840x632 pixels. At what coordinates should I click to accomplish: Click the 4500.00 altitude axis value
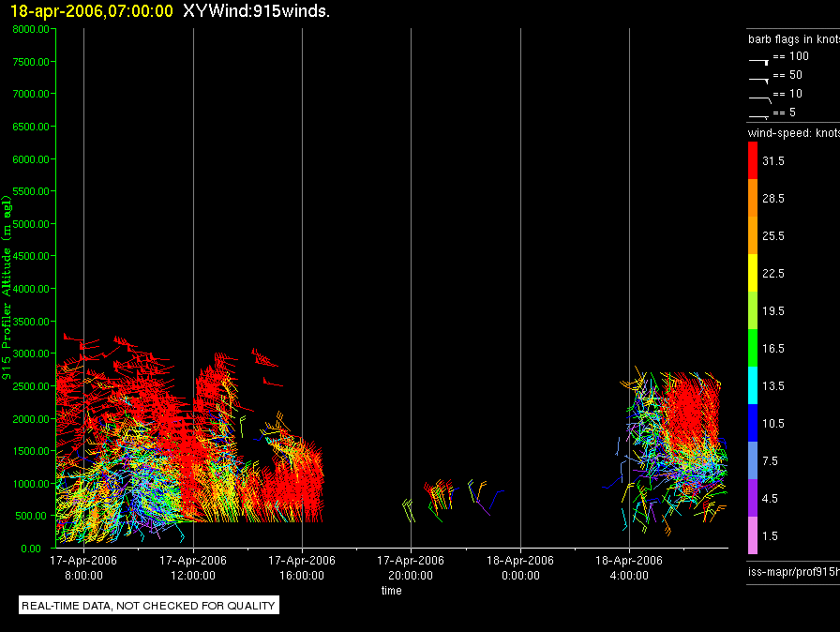click(31, 256)
